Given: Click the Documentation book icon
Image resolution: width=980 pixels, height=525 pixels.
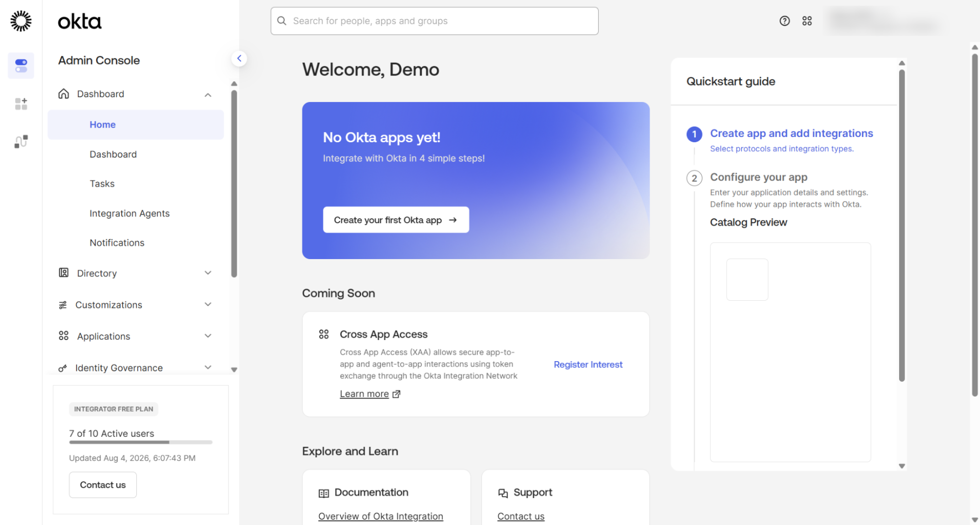Looking at the screenshot, I should 324,493.
